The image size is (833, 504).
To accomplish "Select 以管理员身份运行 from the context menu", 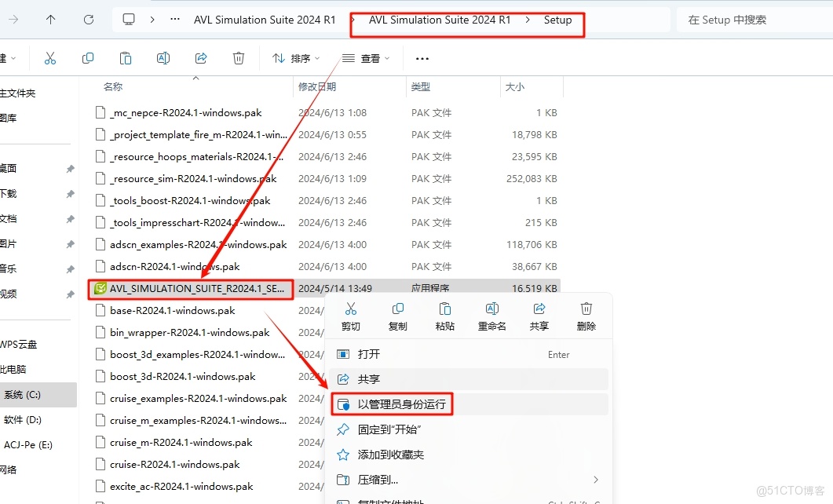I will 402,404.
